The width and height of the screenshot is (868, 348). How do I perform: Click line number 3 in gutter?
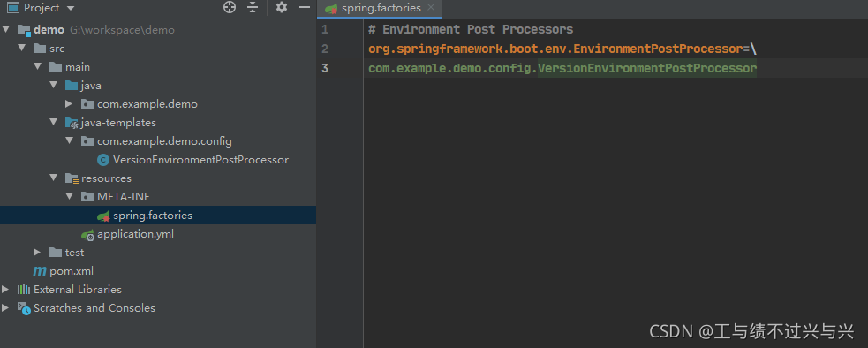(x=325, y=68)
